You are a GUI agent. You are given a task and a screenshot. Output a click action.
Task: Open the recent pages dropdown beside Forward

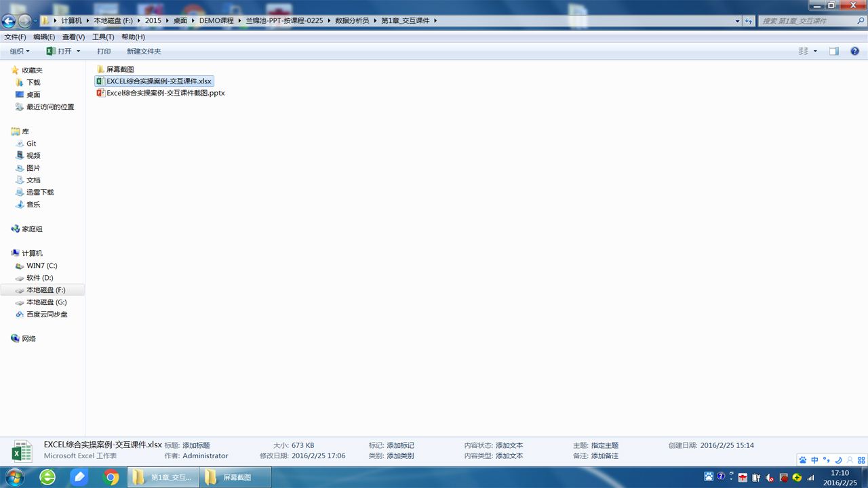click(35, 21)
